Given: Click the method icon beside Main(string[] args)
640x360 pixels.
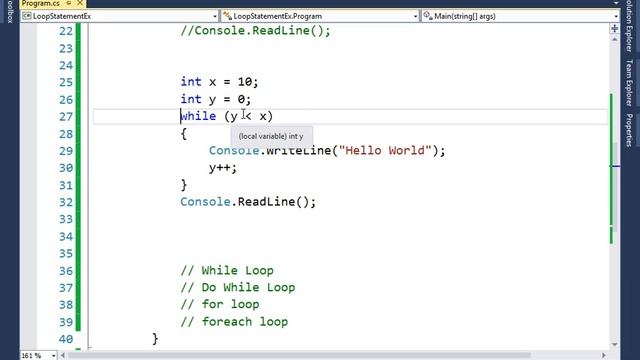Looking at the screenshot, I should (x=428, y=16).
